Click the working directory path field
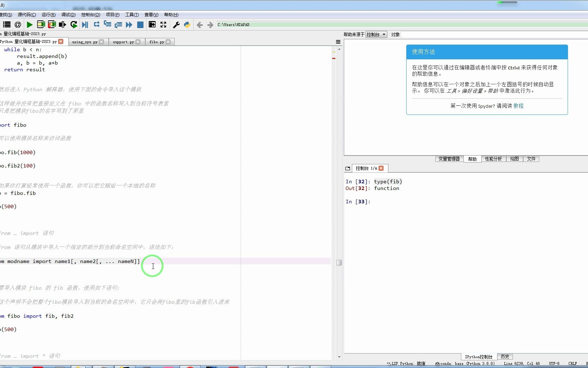Screen dimensions: 588x368 point(402,25)
